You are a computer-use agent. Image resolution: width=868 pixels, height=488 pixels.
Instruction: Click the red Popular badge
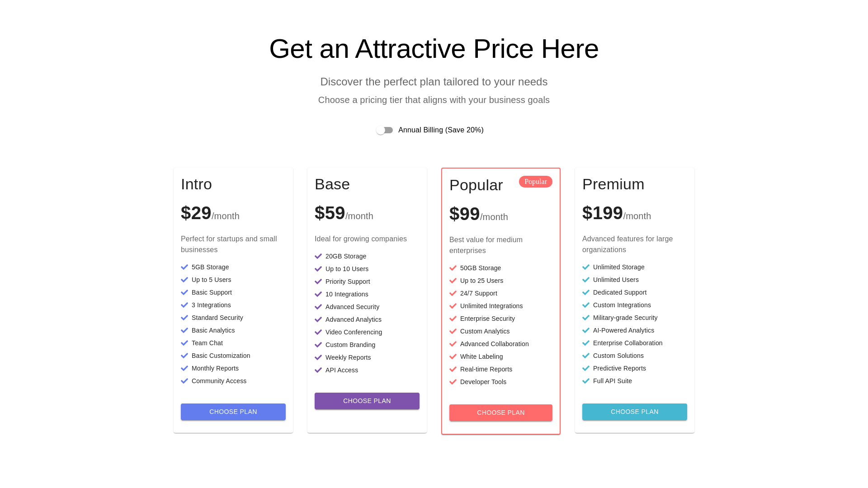point(536,182)
